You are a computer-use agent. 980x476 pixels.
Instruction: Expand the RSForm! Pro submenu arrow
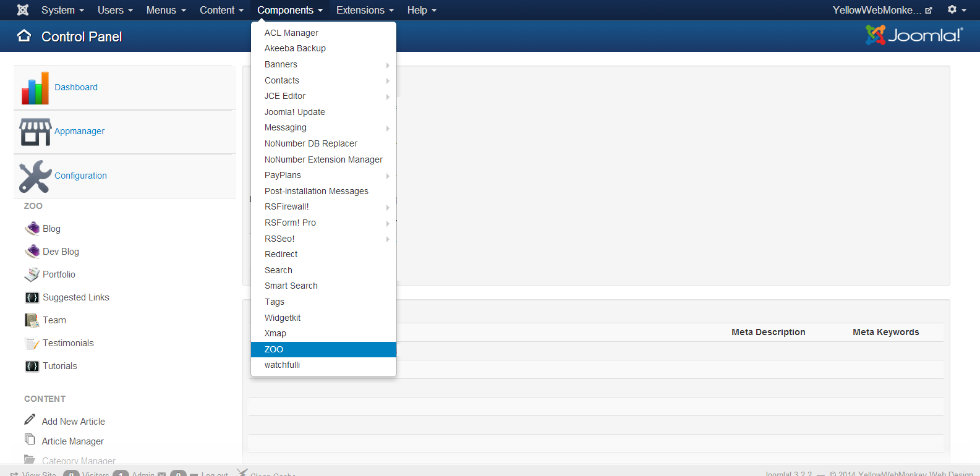[x=388, y=223]
